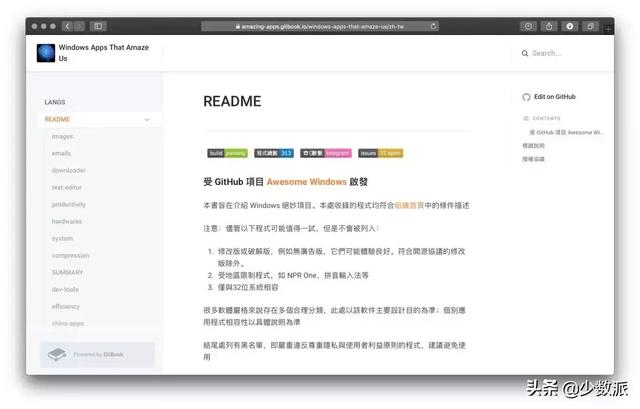Click the address bar URL field

[x=320, y=26]
